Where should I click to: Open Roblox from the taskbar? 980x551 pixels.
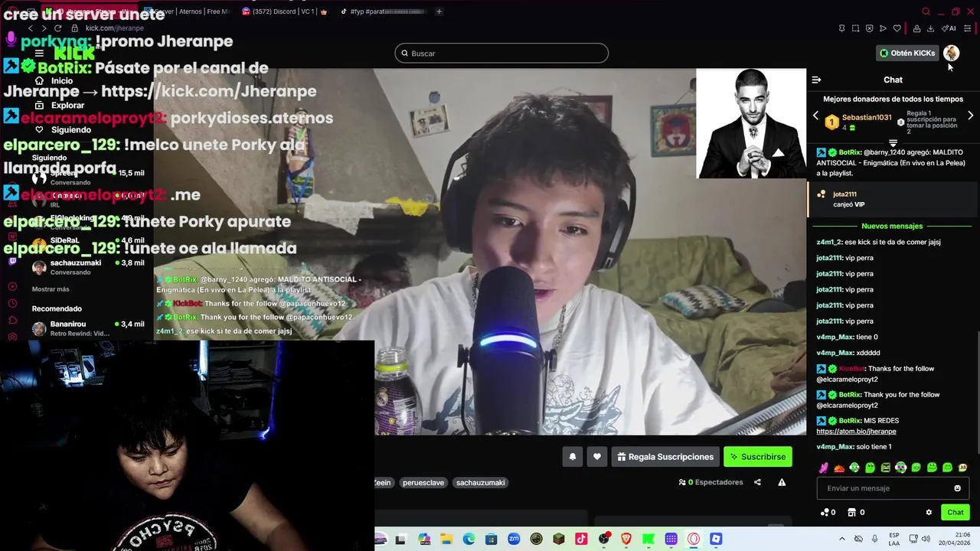coord(716,539)
